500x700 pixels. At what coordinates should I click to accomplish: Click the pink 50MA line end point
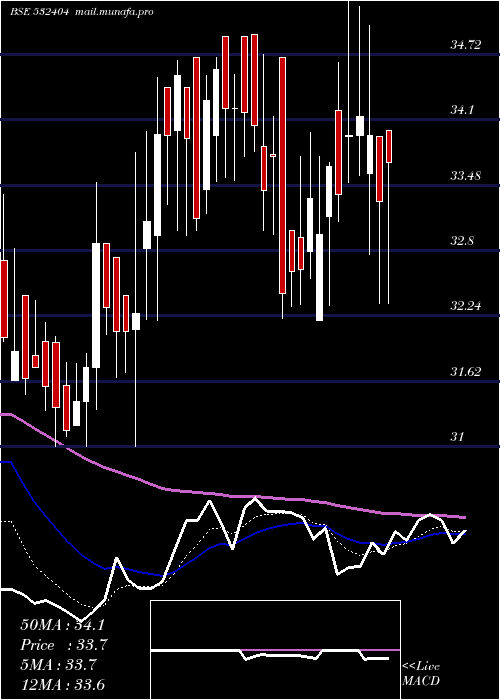pyautogui.click(x=465, y=517)
